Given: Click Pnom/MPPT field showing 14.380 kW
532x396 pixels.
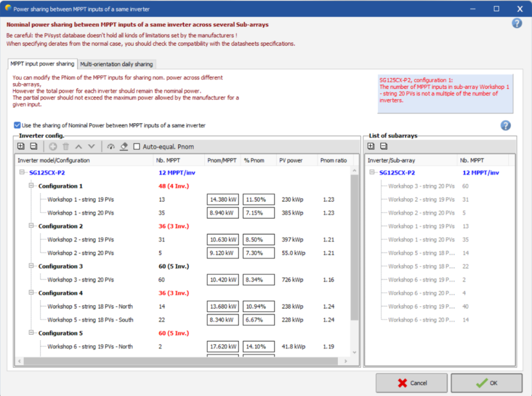Looking at the screenshot, I should [x=222, y=200].
